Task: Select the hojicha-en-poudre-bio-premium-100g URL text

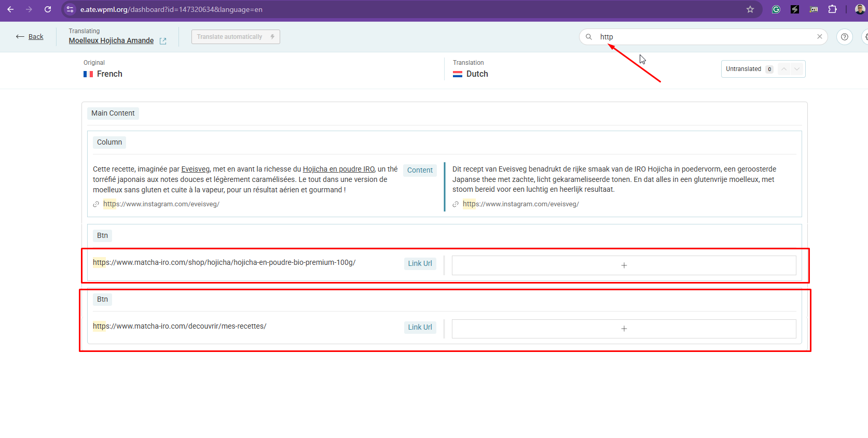Action: click(x=224, y=262)
